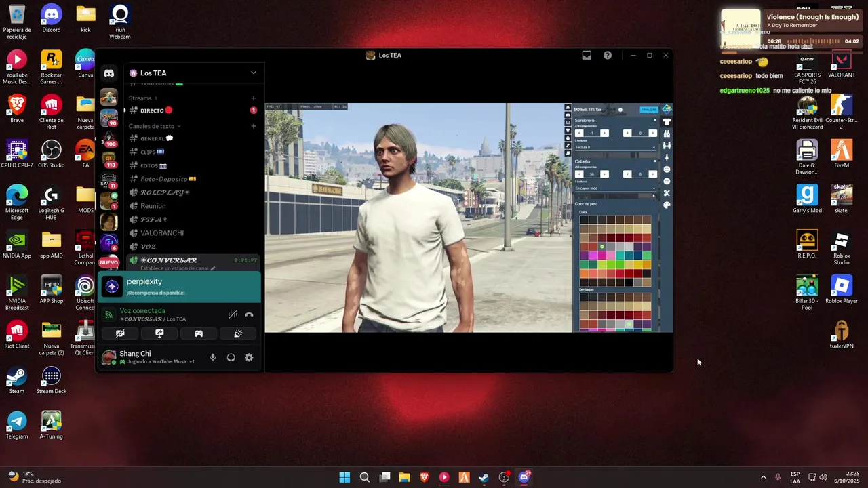Open server marked NUEVO in sidebar
Screen dimensions: 868x488
[x=108, y=262]
